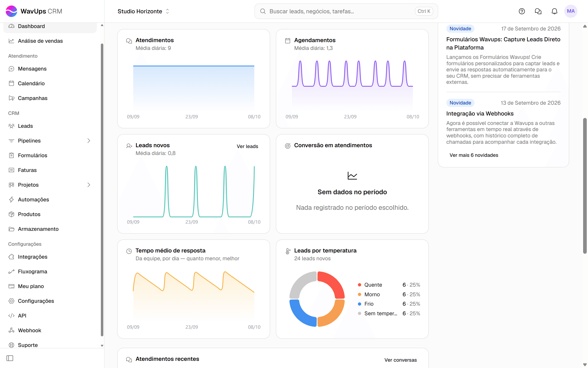Screen dimensions: 588x368
Task: Click the Meu plano card icon
Action: tap(11, 286)
